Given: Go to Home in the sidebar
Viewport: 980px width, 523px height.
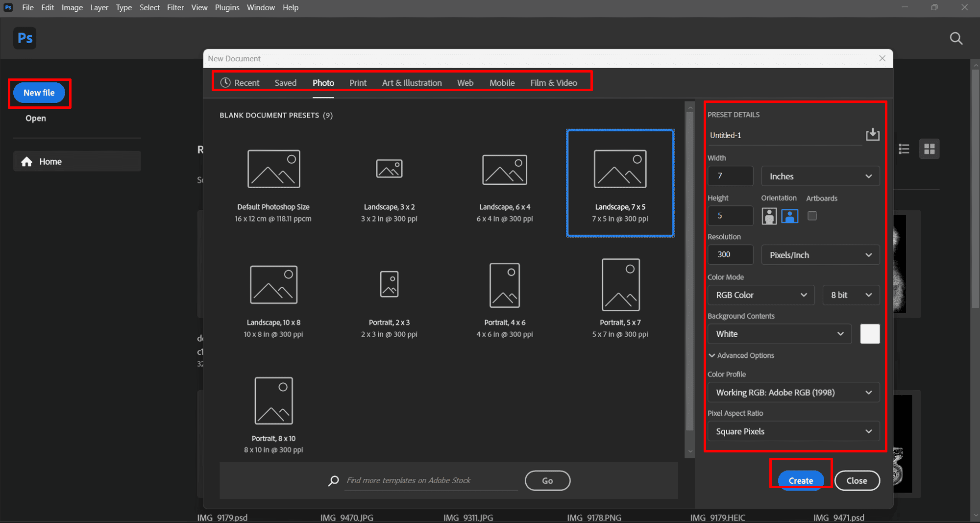Looking at the screenshot, I should coord(77,161).
